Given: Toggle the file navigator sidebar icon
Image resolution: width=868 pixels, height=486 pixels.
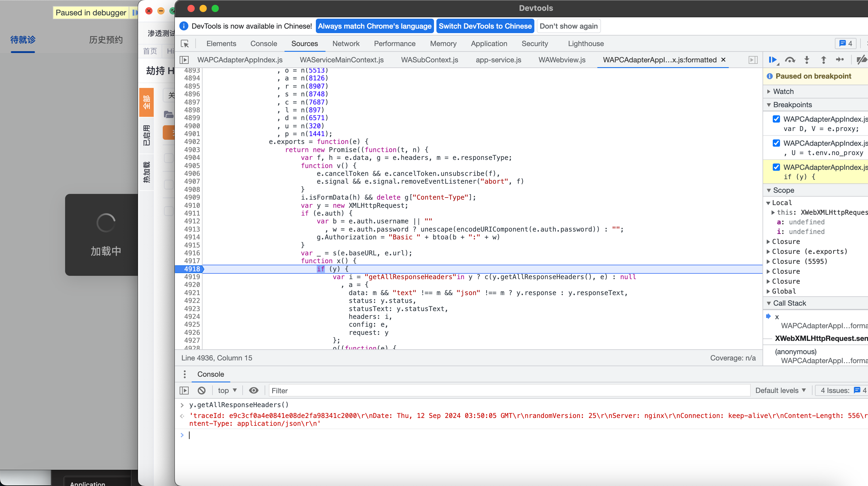Looking at the screenshot, I should pos(184,60).
